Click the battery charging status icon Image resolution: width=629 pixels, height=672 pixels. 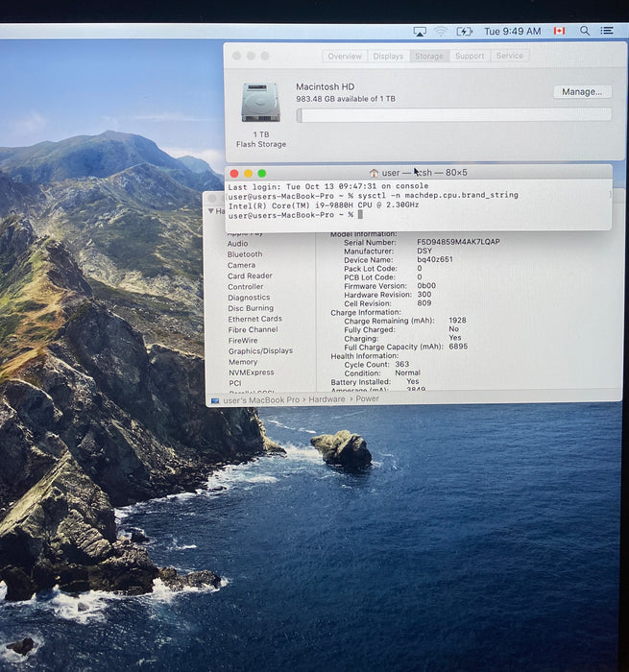tap(464, 32)
